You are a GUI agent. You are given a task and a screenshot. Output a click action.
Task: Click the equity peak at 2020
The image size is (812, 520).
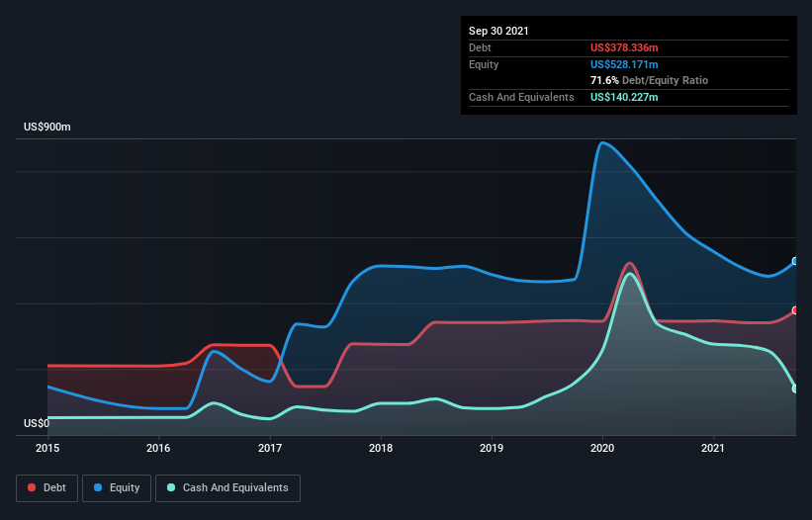601,142
